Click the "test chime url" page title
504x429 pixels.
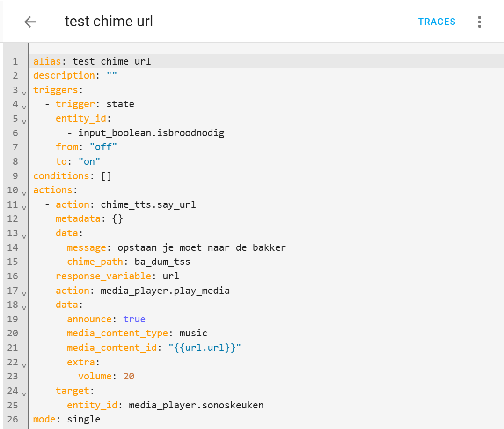coord(109,22)
